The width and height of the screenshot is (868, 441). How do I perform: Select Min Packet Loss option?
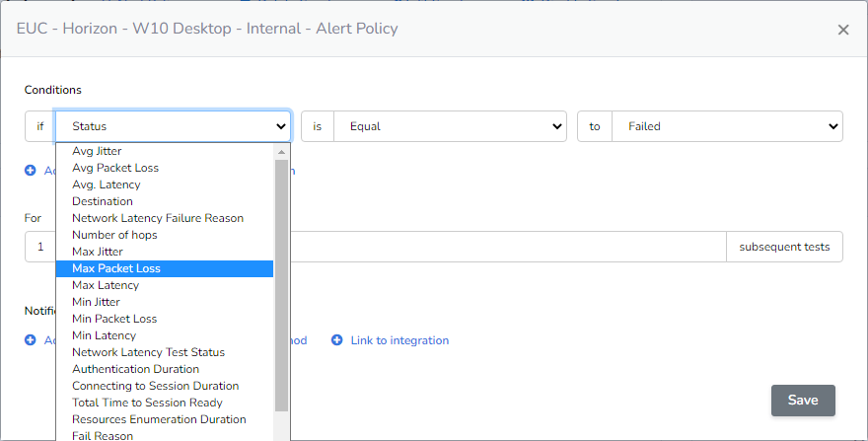click(165, 319)
